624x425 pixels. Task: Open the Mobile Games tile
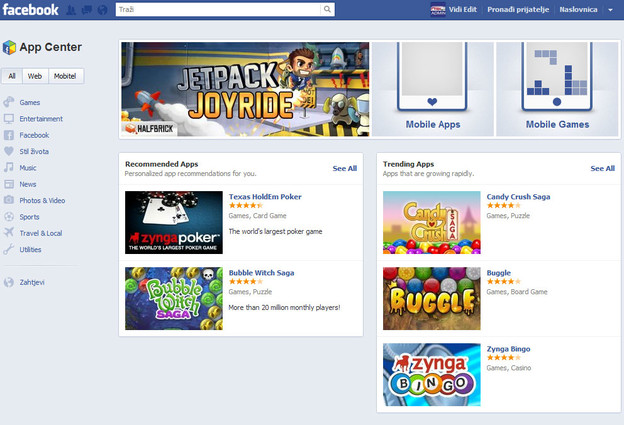(x=557, y=89)
